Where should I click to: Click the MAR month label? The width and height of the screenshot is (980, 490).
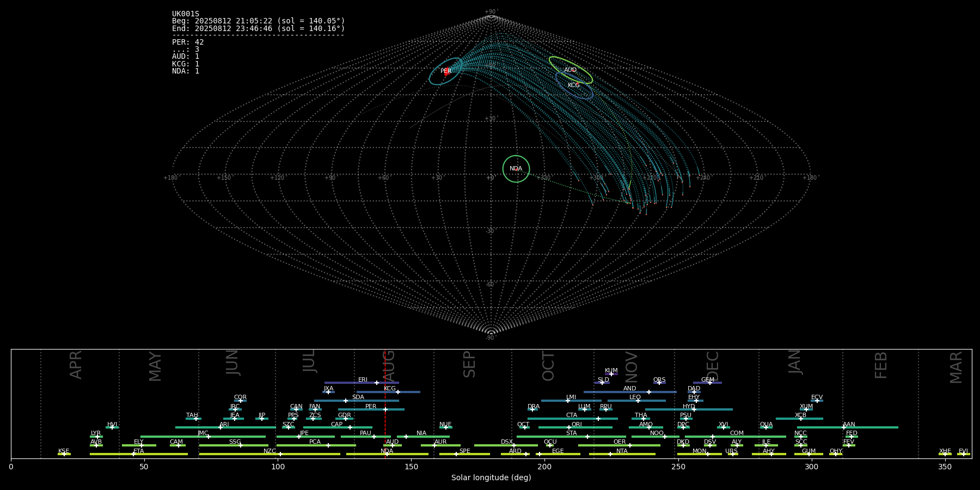coord(956,367)
